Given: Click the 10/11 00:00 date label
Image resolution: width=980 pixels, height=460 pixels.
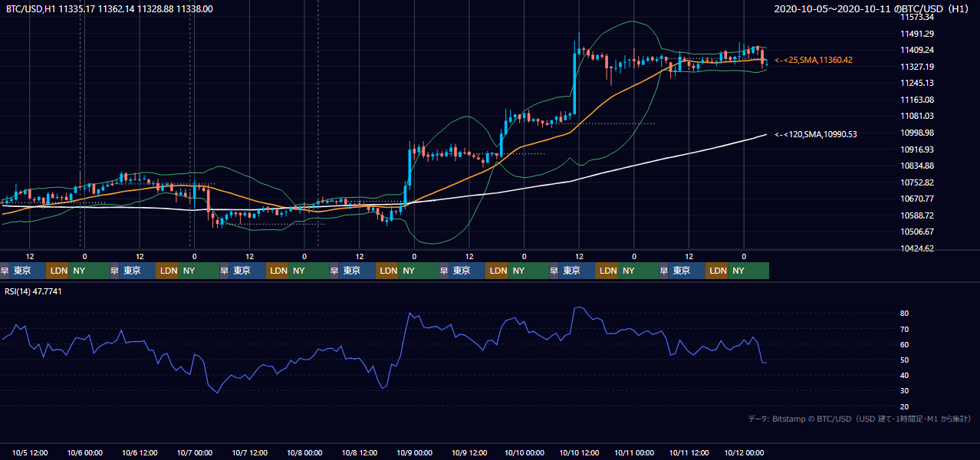Looking at the screenshot, I should tap(634, 453).
